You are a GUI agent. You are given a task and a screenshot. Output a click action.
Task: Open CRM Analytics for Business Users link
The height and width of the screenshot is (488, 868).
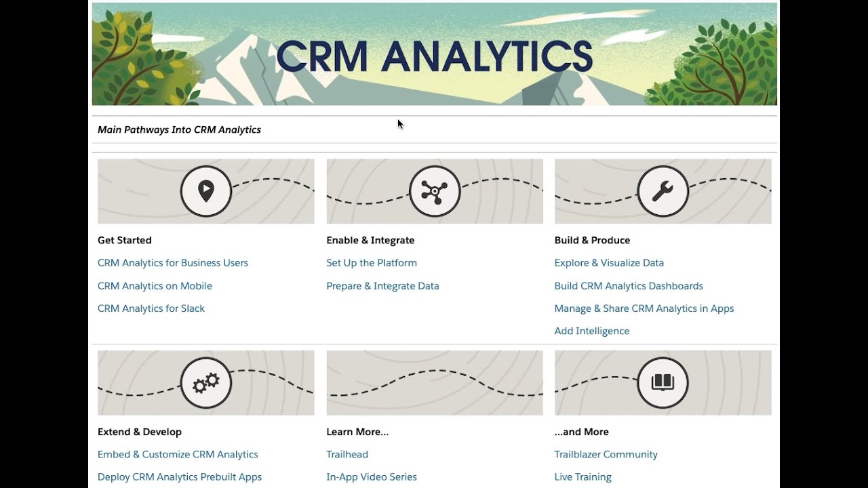[x=173, y=263]
